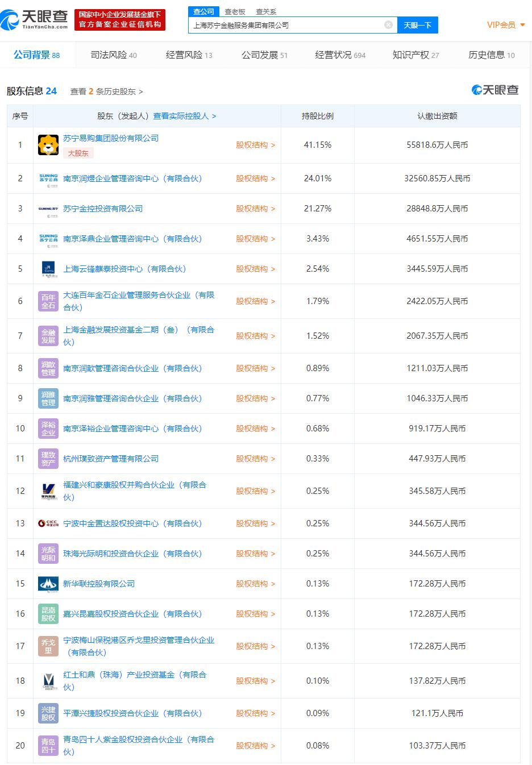Open the TianYanCha logo home link
This screenshot has height=765, width=532.
pos(35,19)
